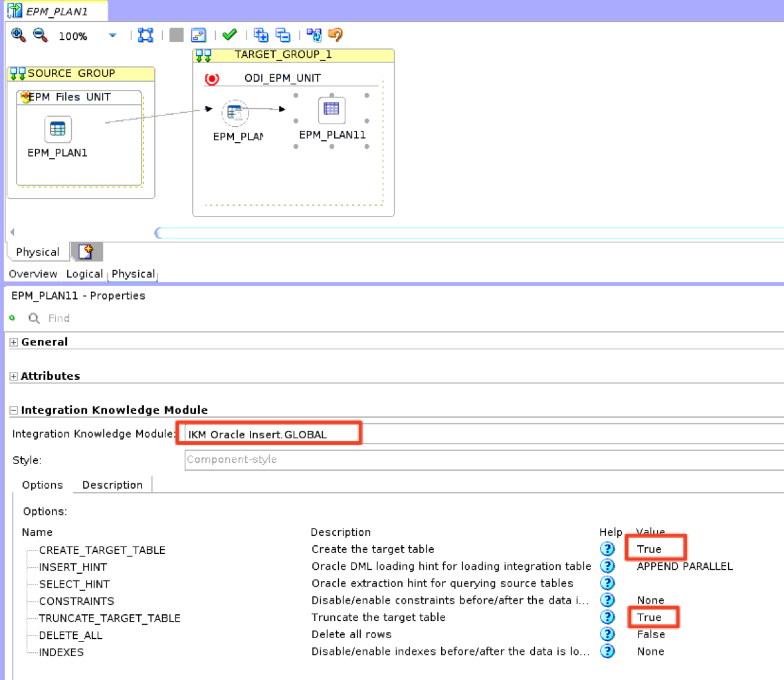The height and width of the screenshot is (680, 784).
Task: Open help for TRUNCATE_TARGET_TABLE option
Action: coord(607,618)
